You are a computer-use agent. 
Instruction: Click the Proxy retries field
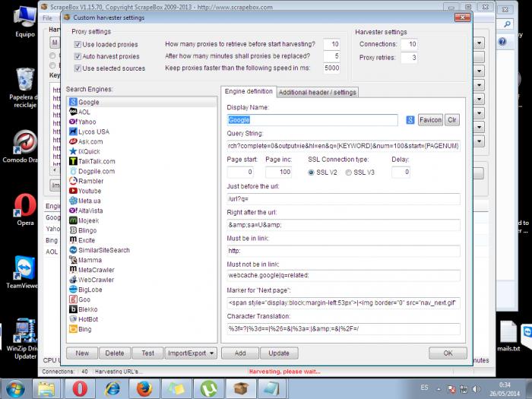click(409, 57)
